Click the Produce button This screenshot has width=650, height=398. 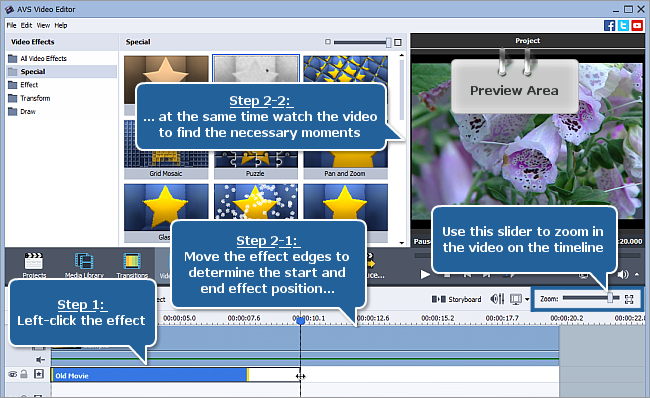[375, 266]
